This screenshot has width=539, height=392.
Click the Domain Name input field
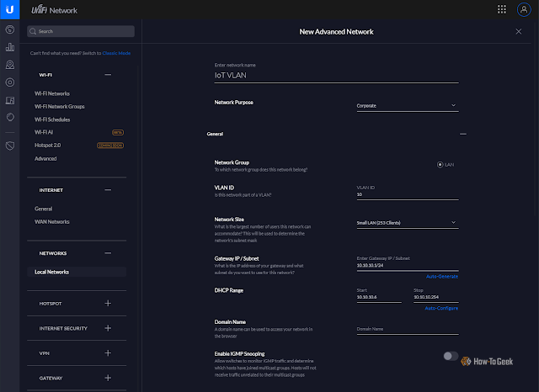click(408, 329)
